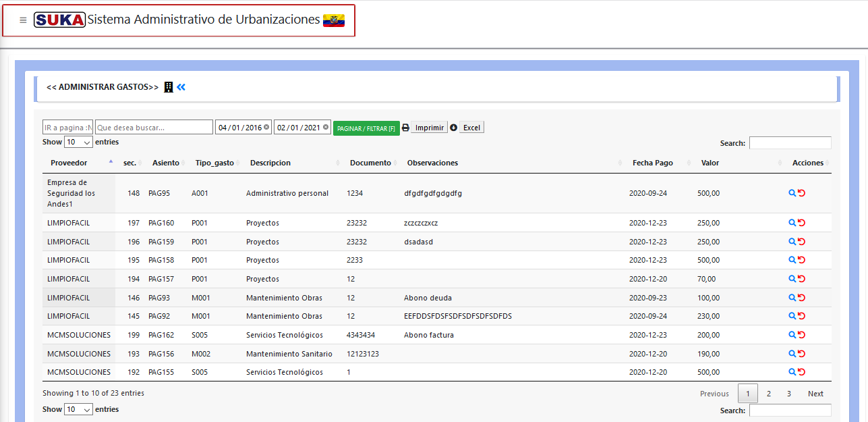Click the 'Abono deuda' observation
This screenshot has width=868, height=422.
(x=428, y=298)
